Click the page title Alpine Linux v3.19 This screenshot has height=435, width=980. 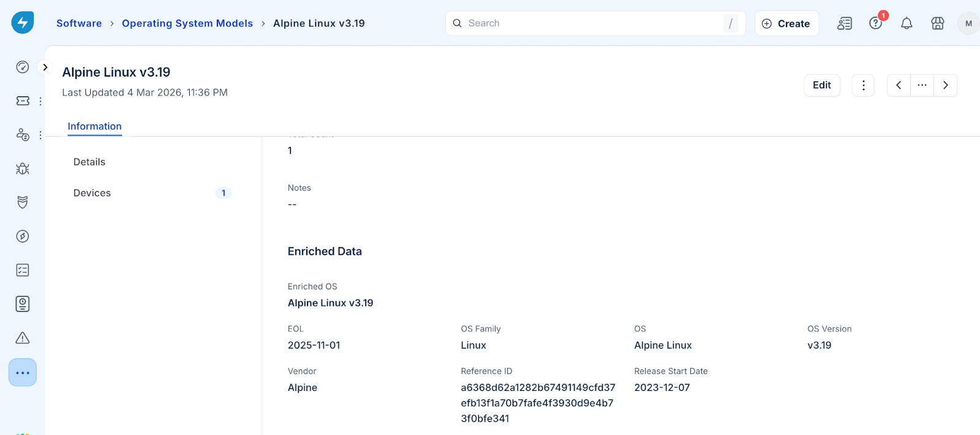click(116, 72)
